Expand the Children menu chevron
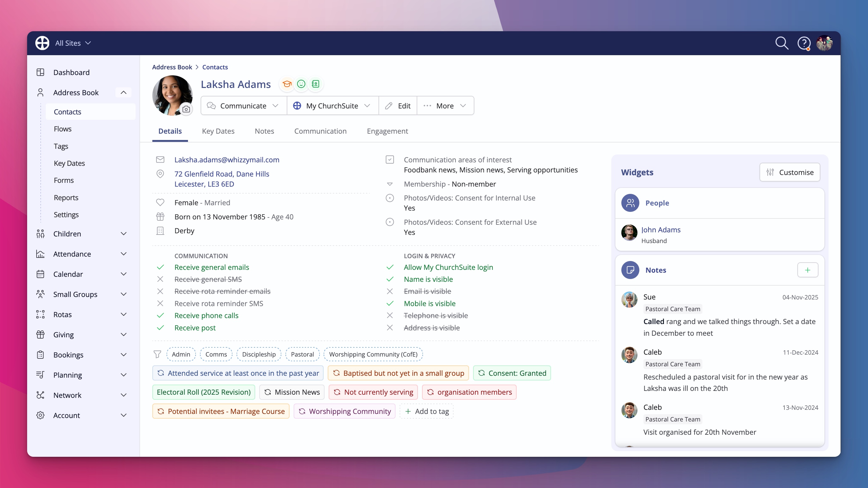The image size is (868, 488). click(124, 234)
